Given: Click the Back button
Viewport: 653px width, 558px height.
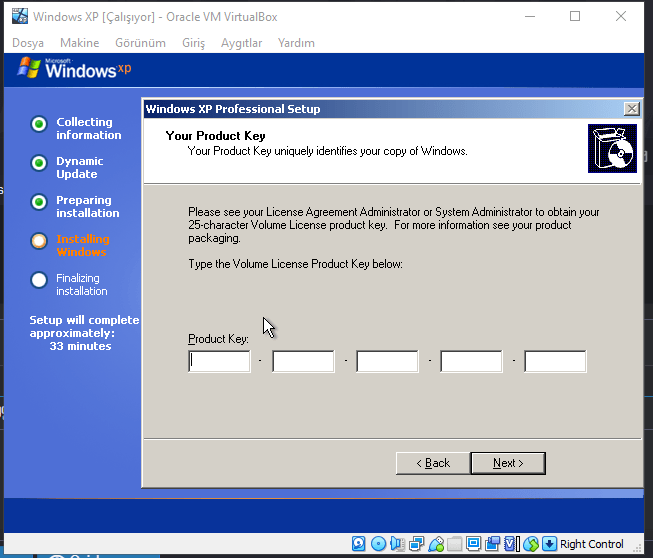Looking at the screenshot, I should pyautogui.click(x=433, y=463).
